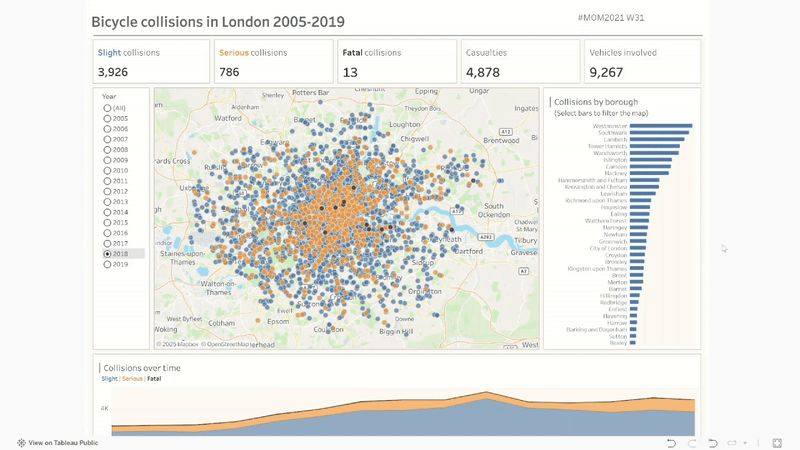The image size is (800, 450).
Task: Click the Serious legend label under Collisions over time
Action: (x=132, y=379)
